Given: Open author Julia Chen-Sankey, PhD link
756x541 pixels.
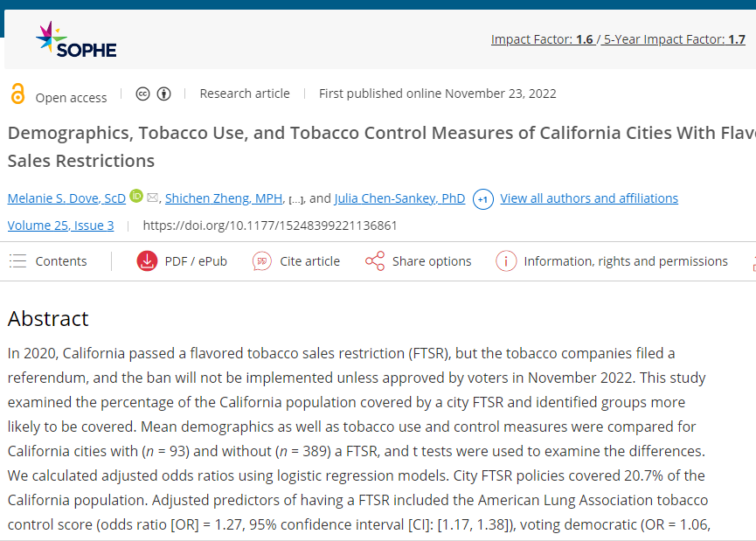Looking at the screenshot, I should (399, 198).
